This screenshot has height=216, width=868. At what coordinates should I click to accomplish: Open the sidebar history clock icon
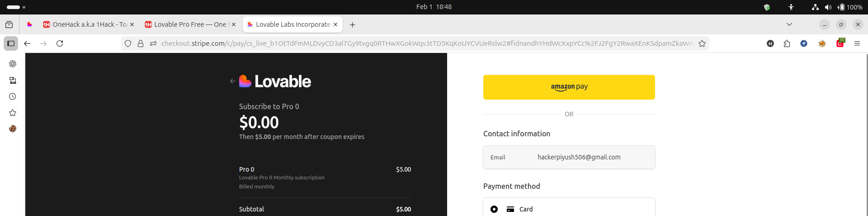click(13, 96)
